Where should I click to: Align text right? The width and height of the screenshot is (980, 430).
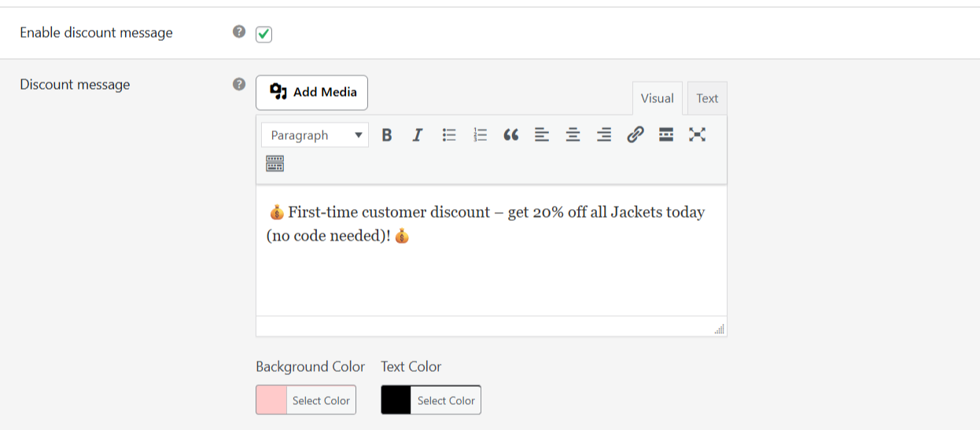tap(604, 135)
